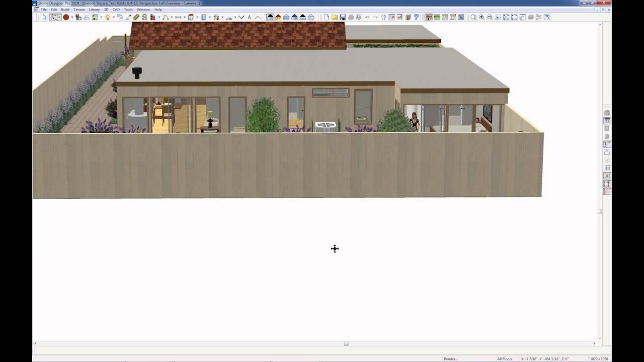644x362 pixels.
Task: Pick the arch-shaped tool icon
Action: tap(166, 17)
